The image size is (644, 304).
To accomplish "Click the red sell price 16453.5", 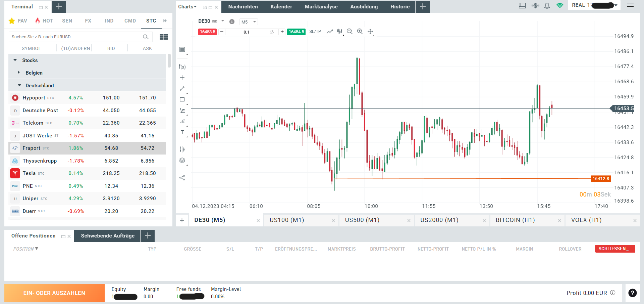I will (x=207, y=32).
